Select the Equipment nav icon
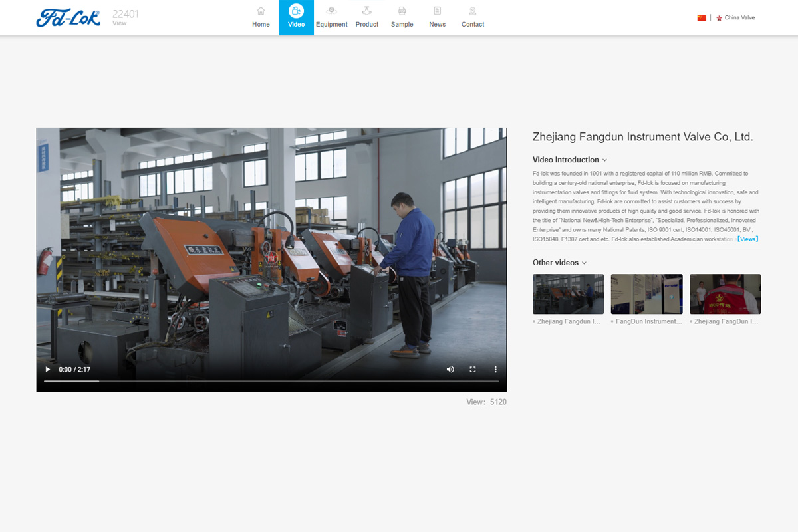This screenshot has width=798, height=532. click(x=331, y=11)
